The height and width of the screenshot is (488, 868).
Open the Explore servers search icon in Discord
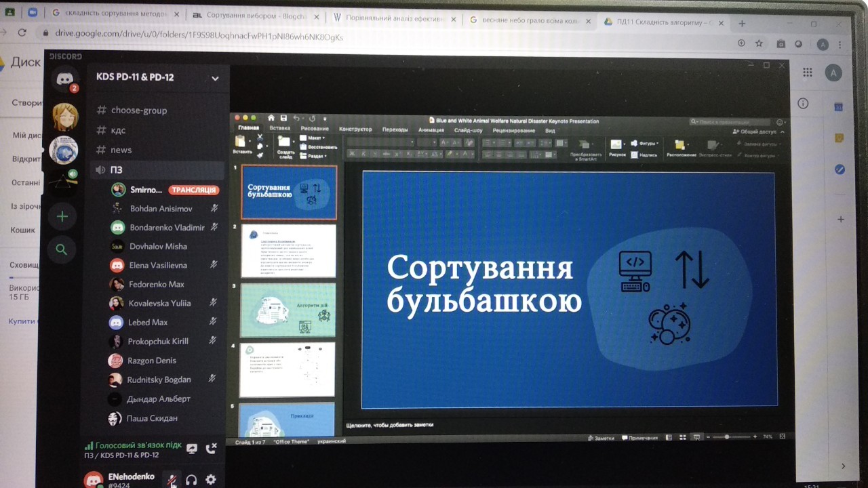pos(62,249)
